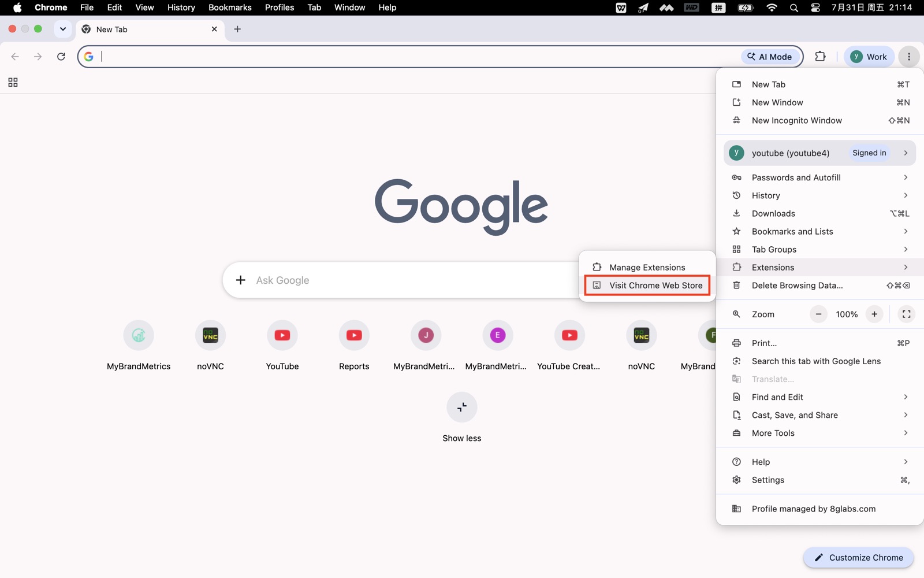
Task: Reload the page with the refresh icon
Action: click(61, 57)
